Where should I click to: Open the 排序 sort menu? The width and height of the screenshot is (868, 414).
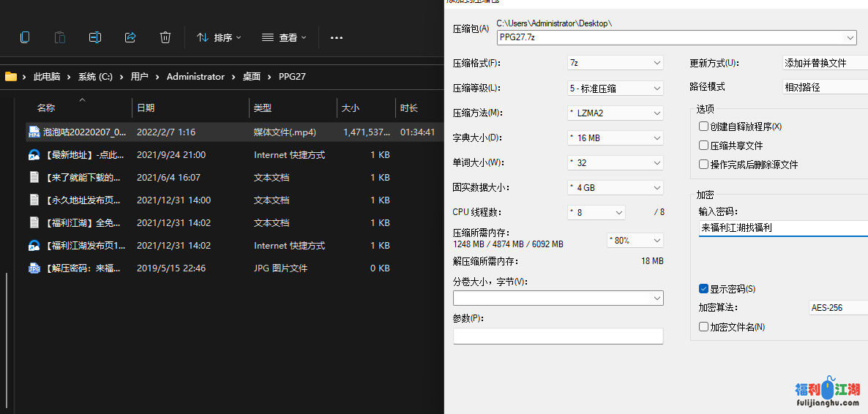(x=219, y=37)
